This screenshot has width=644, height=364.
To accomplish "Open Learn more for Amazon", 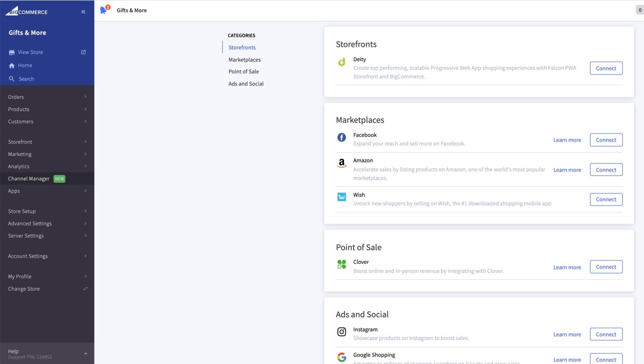I will (567, 170).
